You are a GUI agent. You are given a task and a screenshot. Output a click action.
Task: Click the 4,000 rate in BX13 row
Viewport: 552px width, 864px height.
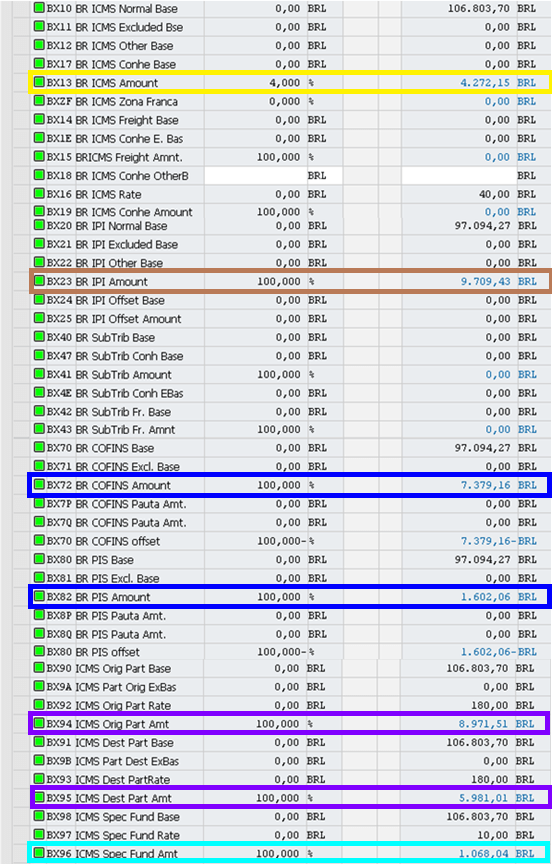coord(285,83)
